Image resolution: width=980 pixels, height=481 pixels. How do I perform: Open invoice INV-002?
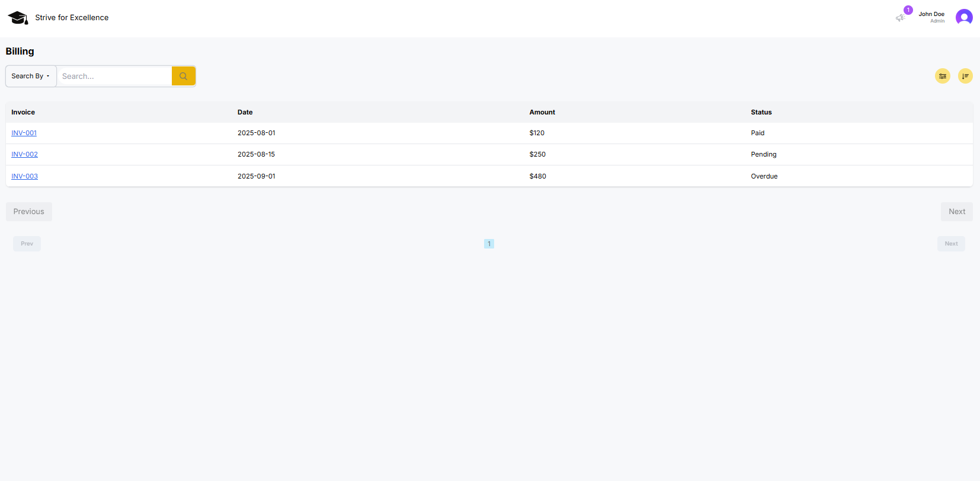[25, 154]
